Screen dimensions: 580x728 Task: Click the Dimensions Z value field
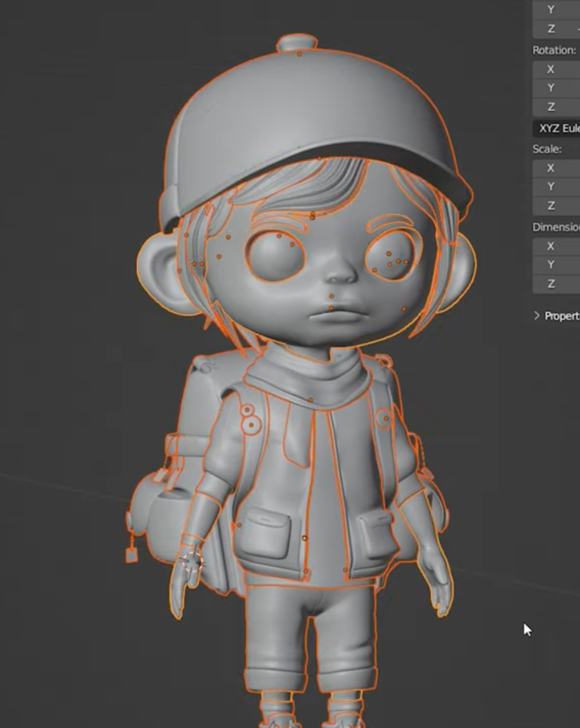(x=561, y=285)
